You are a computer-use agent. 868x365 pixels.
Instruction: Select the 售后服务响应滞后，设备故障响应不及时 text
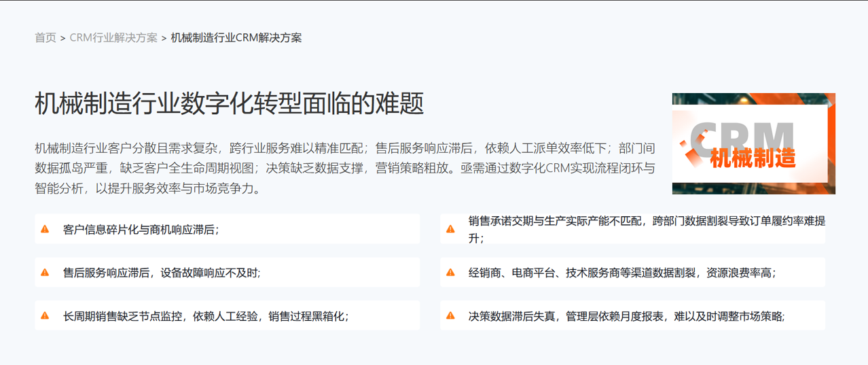162,273
